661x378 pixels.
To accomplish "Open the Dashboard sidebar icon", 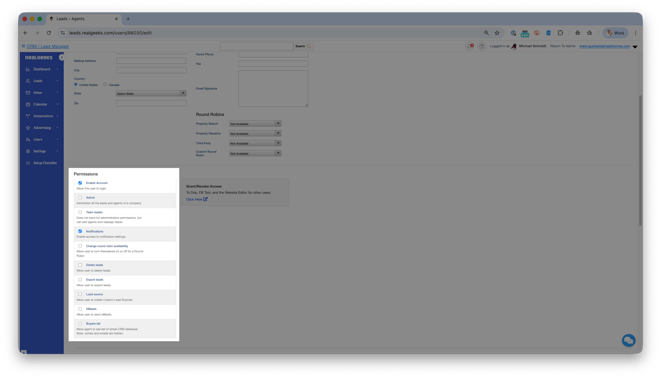I will pos(28,69).
